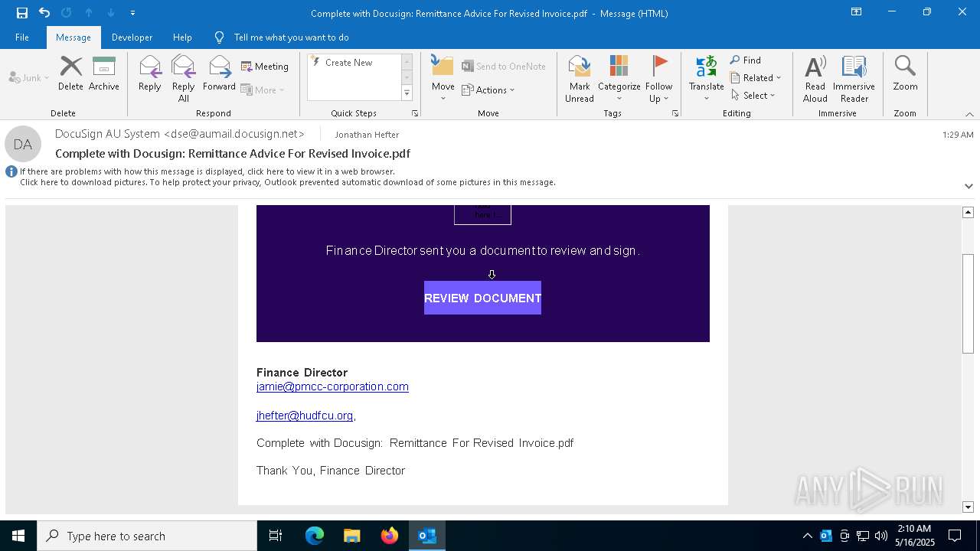Screen dimensions: 980x551
Task: Reply with a Meeting
Action: pos(265,67)
